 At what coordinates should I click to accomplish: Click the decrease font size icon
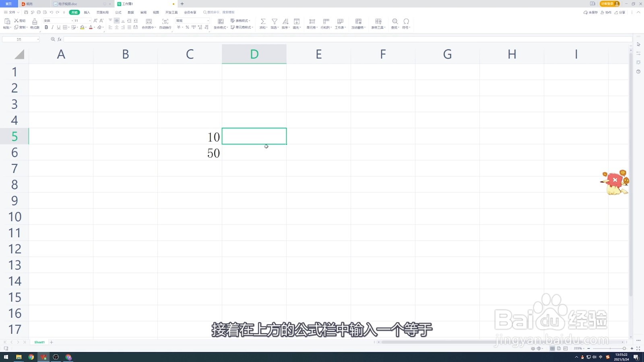101,21
